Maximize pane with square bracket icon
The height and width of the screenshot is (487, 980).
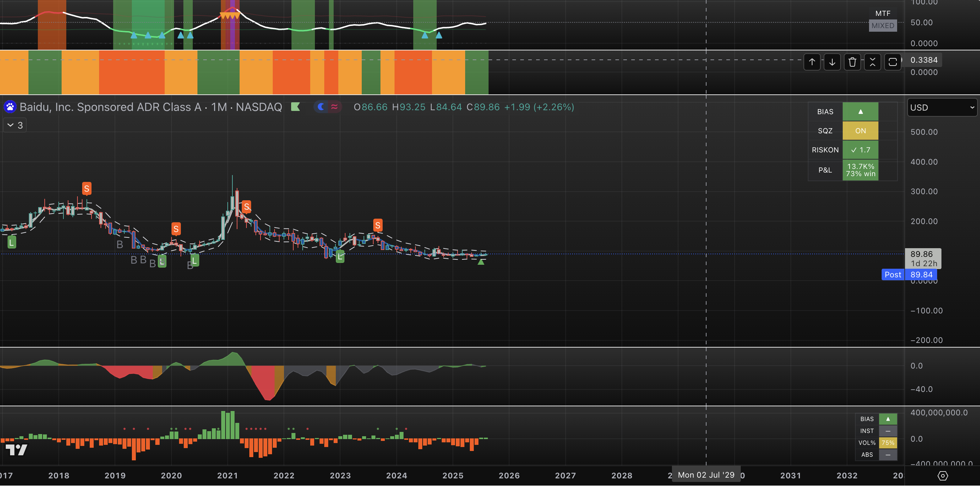pyautogui.click(x=892, y=62)
